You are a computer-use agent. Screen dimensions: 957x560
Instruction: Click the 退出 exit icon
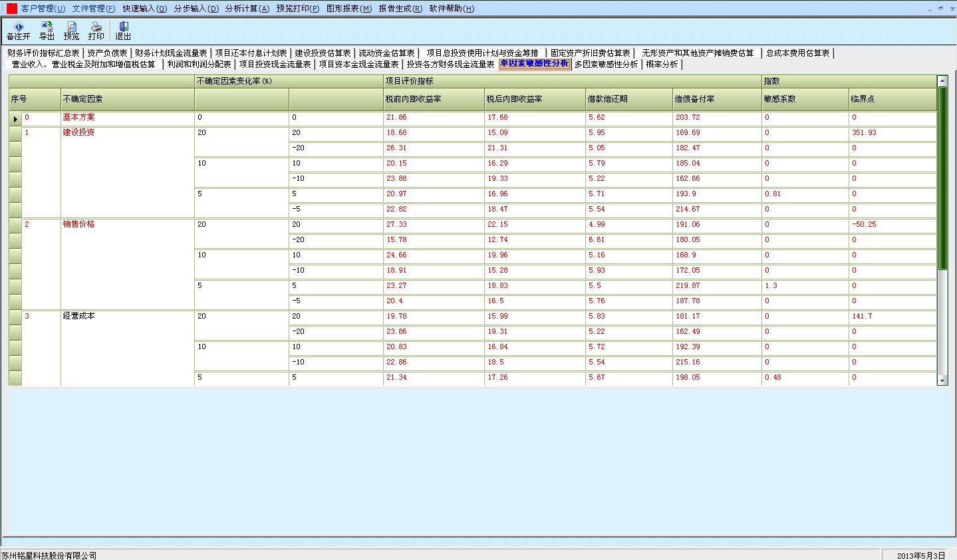(x=123, y=31)
